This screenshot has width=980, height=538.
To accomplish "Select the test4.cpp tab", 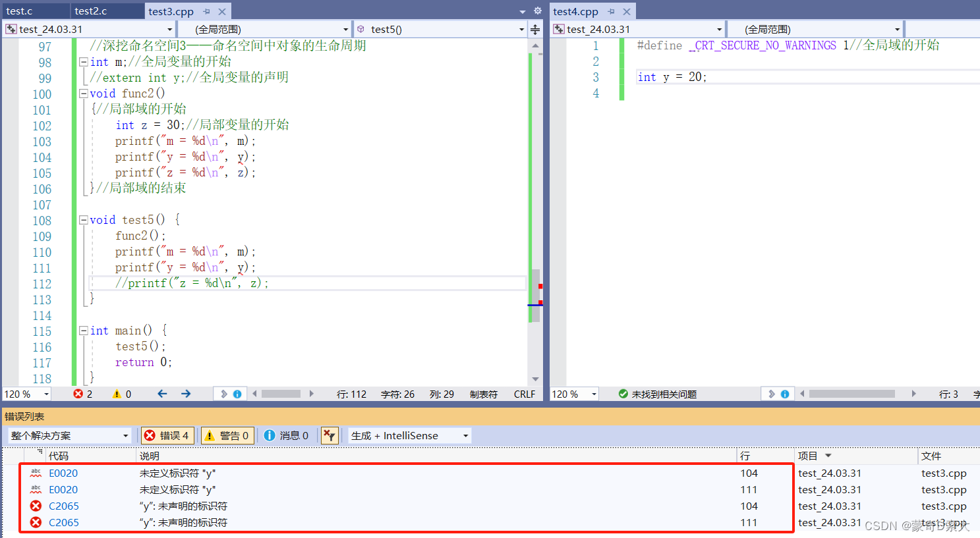I will 575,11.
